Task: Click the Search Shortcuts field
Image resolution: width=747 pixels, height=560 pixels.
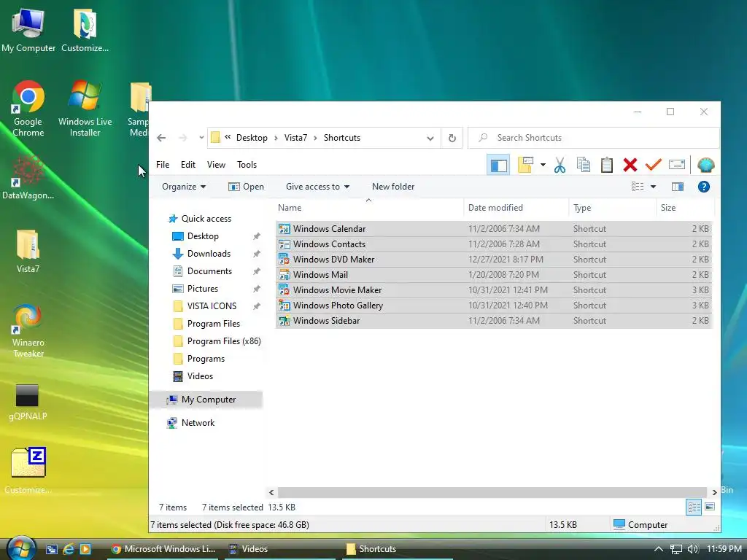Action: [x=594, y=138]
